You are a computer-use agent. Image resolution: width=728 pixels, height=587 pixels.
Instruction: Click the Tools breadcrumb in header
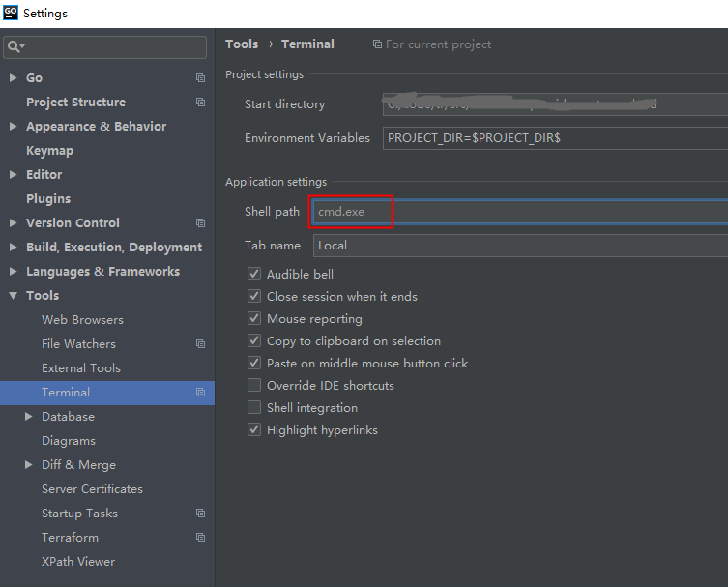pyautogui.click(x=242, y=44)
